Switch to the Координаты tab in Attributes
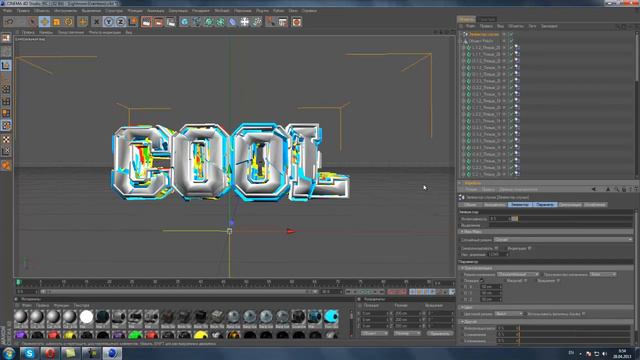This screenshot has height=360, width=640. tap(495, 204)
